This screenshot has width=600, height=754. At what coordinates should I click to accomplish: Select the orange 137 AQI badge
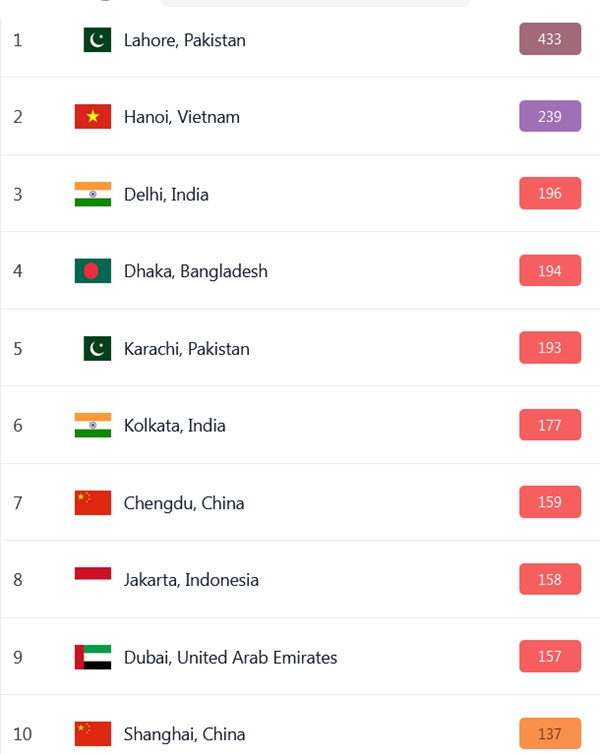(550, 733)
